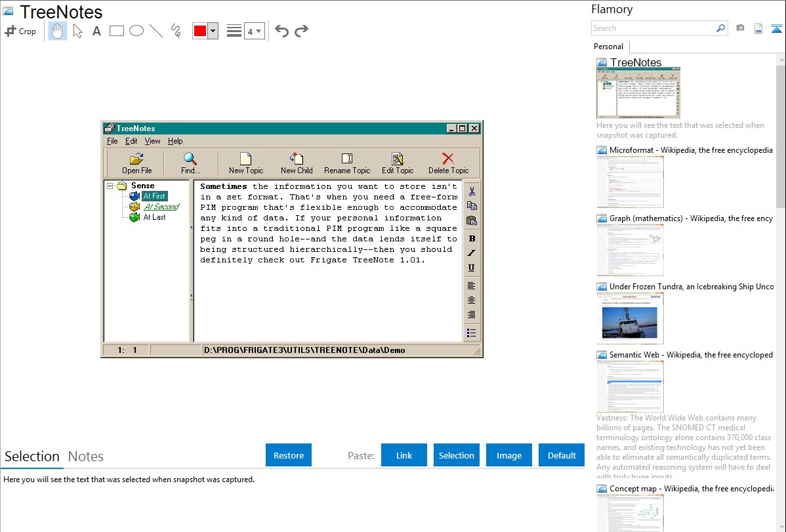Select the Crop tool
Screen dimensions: 786x532
20,31
